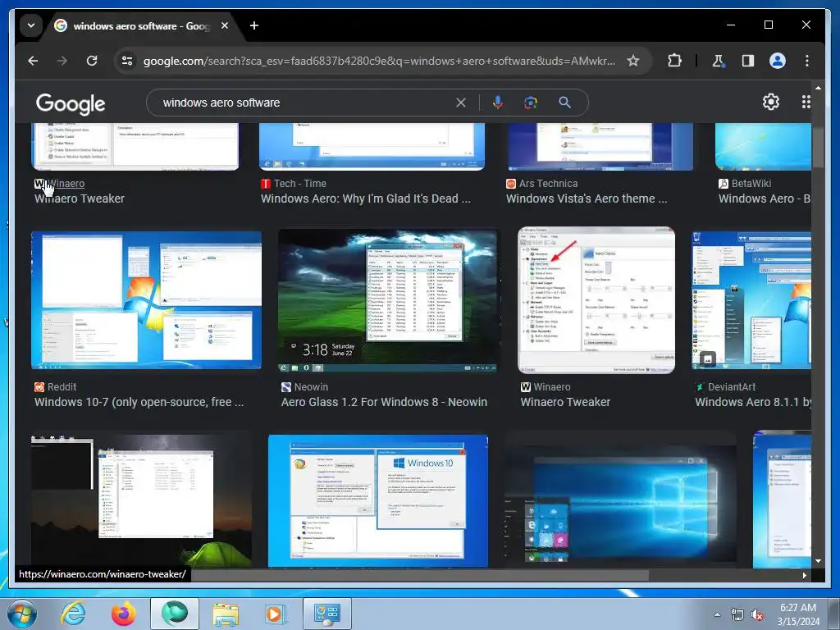Open the taskbar clock 6:27 AM
This screenshot has width=840, height=630.
798,614
